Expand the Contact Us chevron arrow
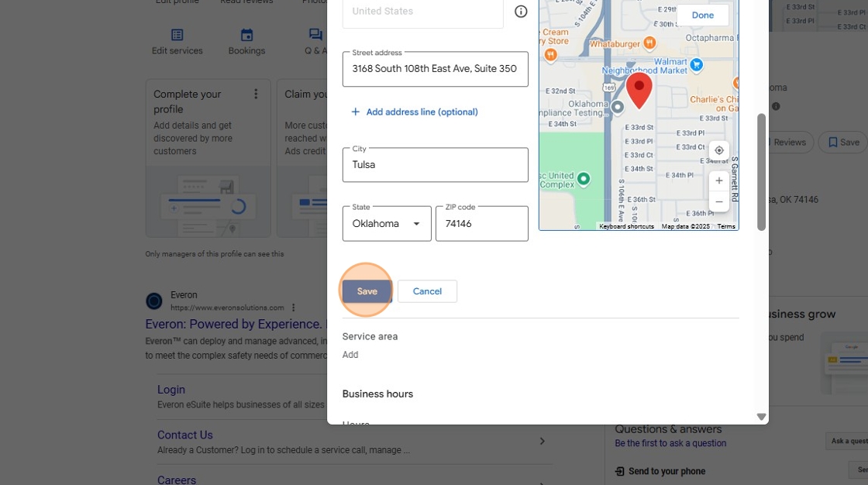 coord(542,442)
